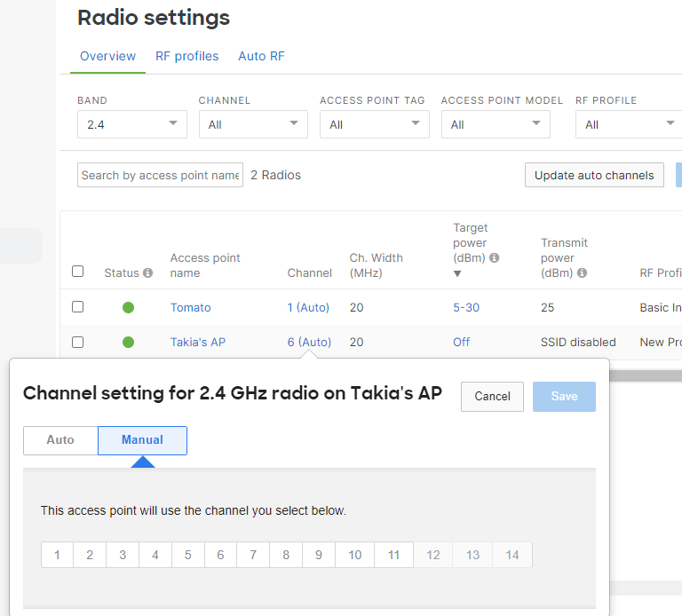The width and height of the screenshot is (682, 616).
Task: Switch to the Auto RF tab
Action: [x=261, y=56]
